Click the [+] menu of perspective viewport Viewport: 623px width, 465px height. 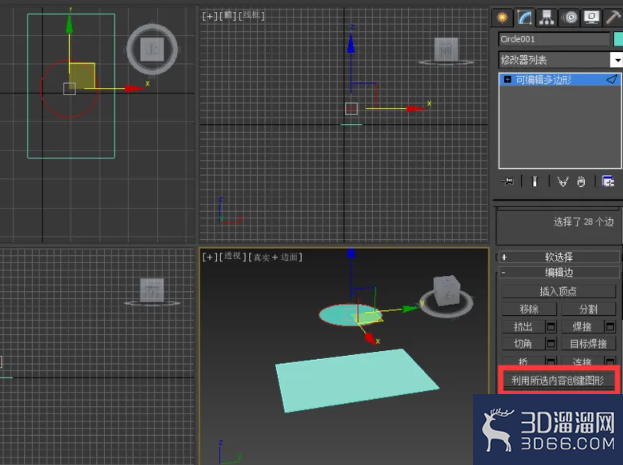pos(209,257)
